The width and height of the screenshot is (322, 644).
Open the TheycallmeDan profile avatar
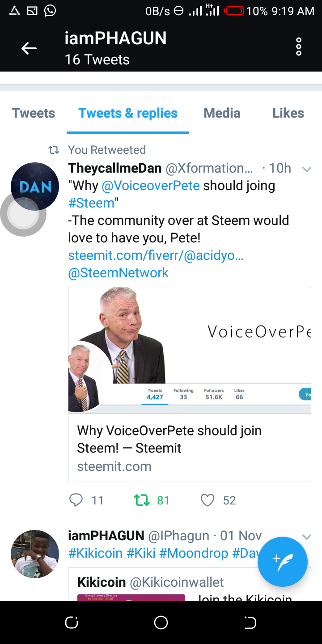pos(35,186)
